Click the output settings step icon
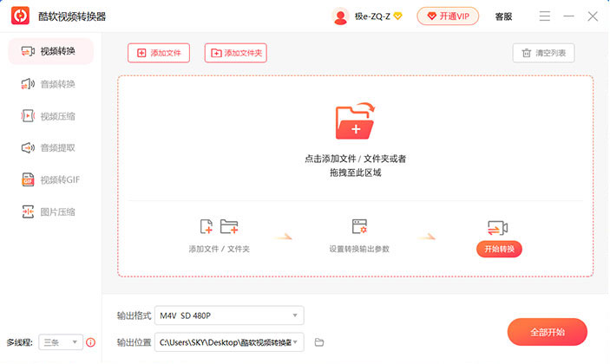 (359, 226)
